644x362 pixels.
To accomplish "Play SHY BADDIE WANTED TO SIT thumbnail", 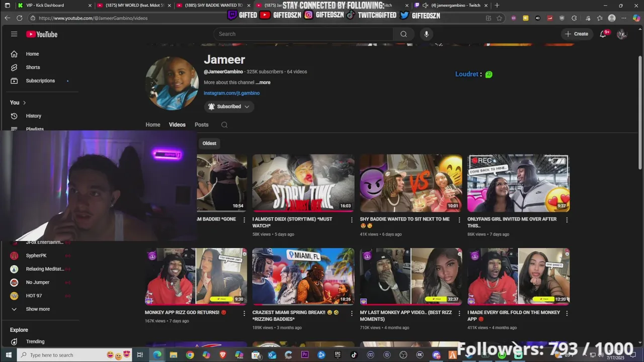I will pos(411,183).
